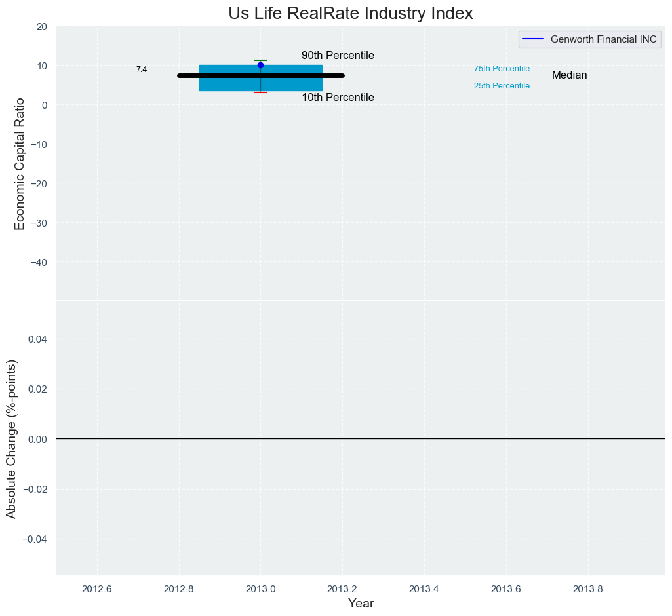672x616 pixels.
Task: Select the 75th Percentile blue text label
Action: point(502,69)
